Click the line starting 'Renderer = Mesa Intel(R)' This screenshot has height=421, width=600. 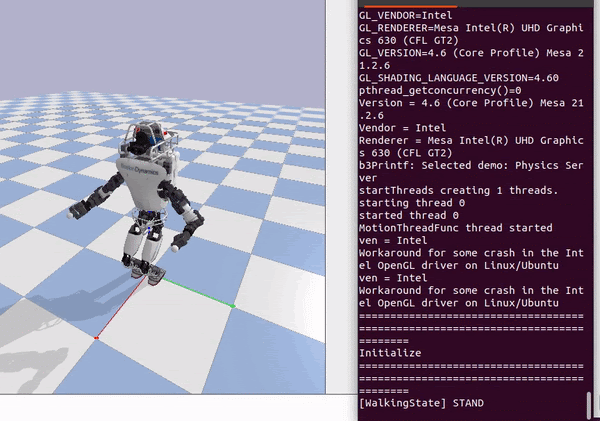click(x=471, y=140)
